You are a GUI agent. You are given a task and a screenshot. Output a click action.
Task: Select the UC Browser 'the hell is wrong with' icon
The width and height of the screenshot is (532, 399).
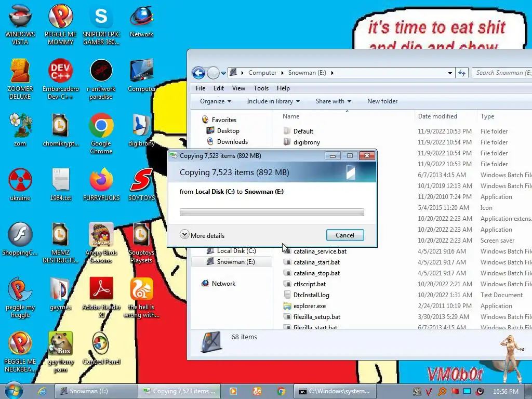click(141, 297)
